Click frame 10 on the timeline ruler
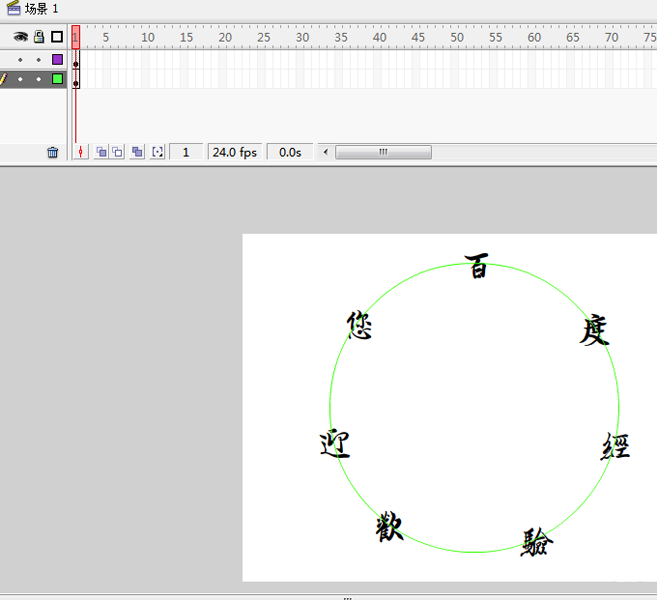This screenshot has width=657, height=600. [147, 37]
